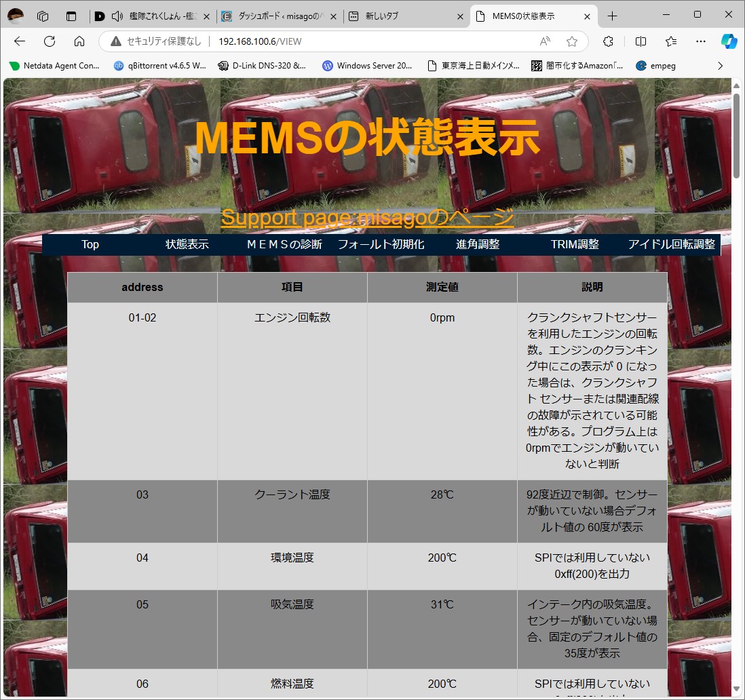The image size is (745, 700).
Task: Select the 28℃ coolant value
Action: click(442, 495)
